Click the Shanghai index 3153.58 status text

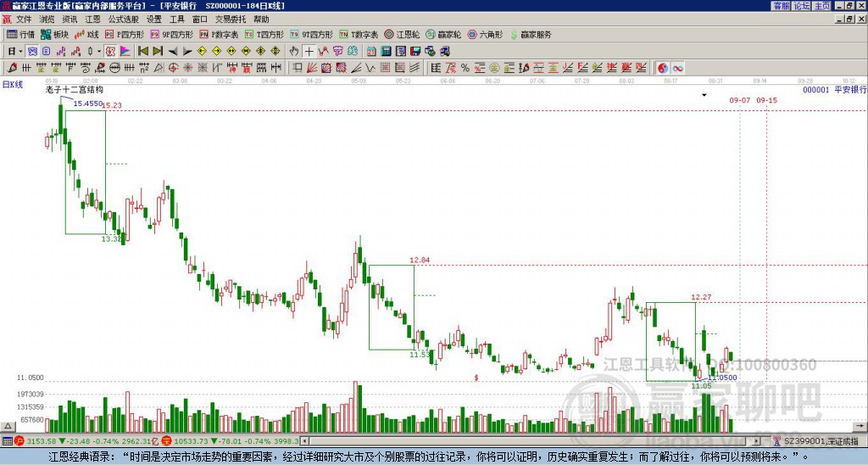coord(42,441)
